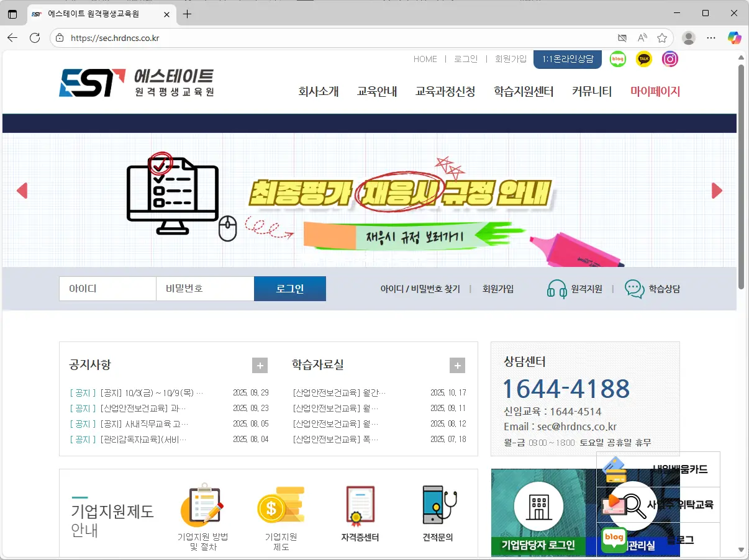Click the 학습상담 speech bubble icon
Viewport: 749px width, 560px height.
(x=633, y=289)
